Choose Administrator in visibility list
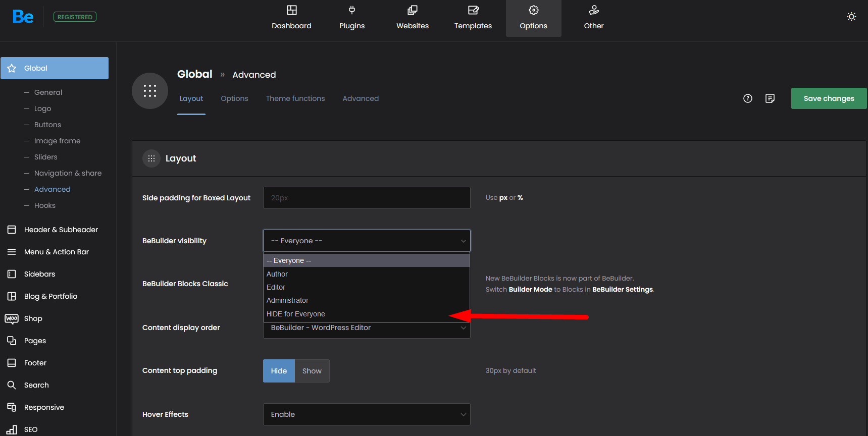This screenshot has width=868, height=436. (x=367, y=300)
